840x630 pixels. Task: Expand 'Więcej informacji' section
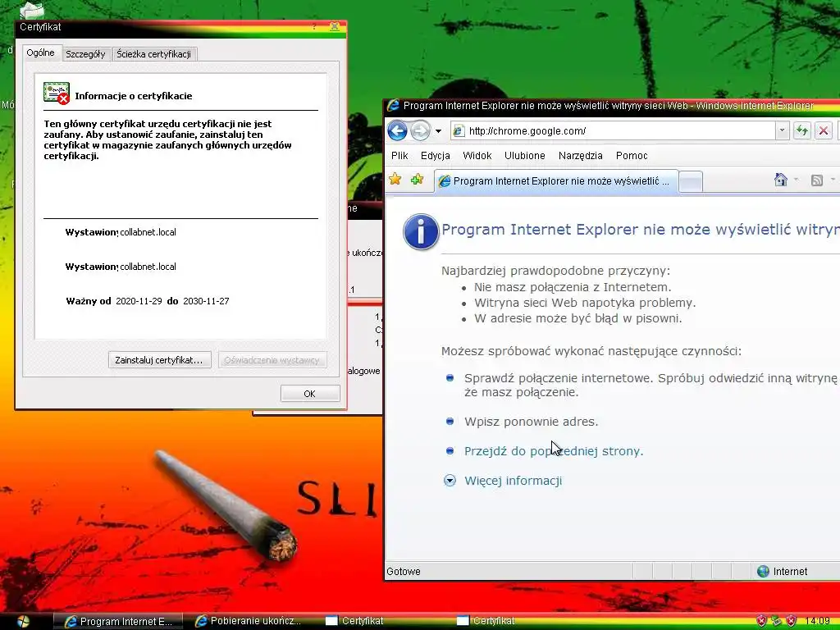click(513, 481)
